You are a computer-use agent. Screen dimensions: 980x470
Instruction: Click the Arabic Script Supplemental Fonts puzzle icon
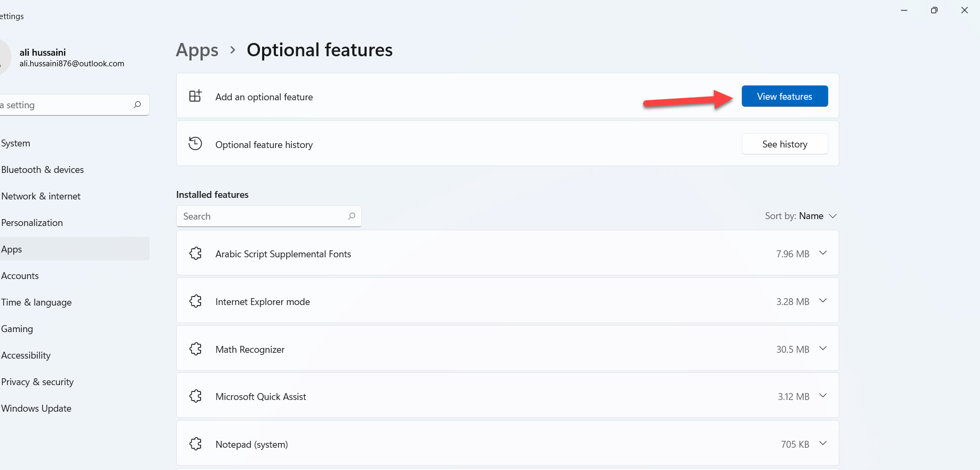[x=195, y=254]
